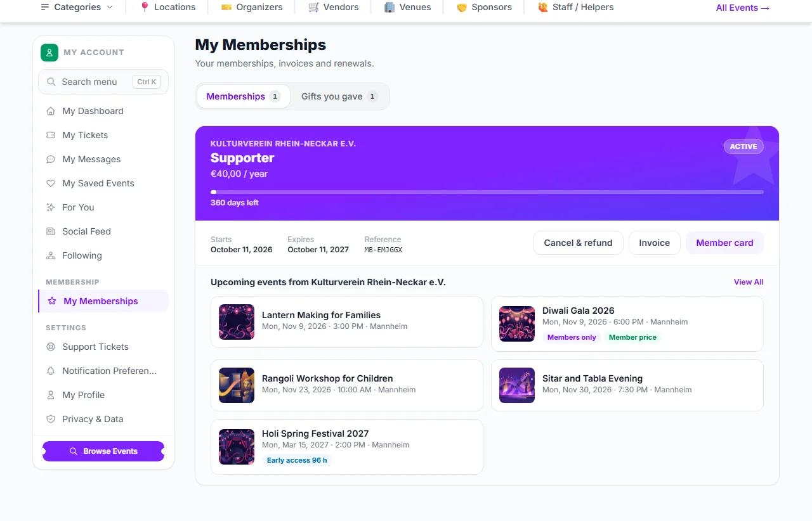
Task: Open the Member card button
Action: 724,243
